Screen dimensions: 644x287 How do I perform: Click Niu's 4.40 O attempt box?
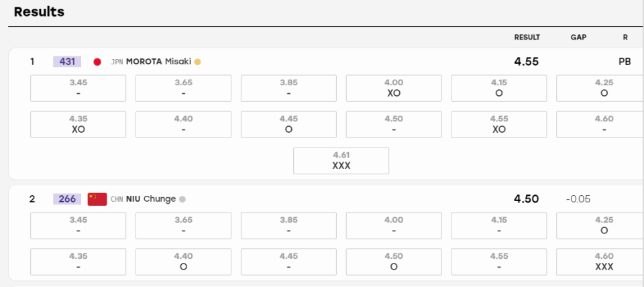[x=184, y=262]
